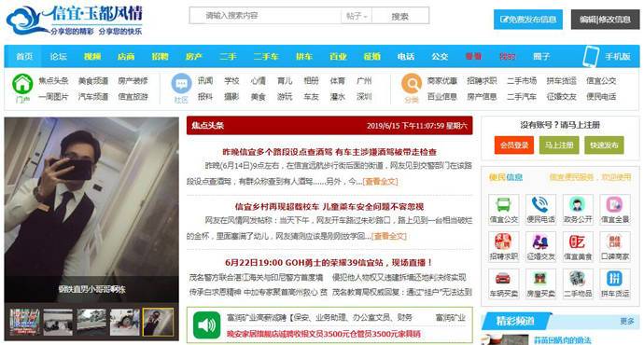Open the 学校 community link
Viewport: 644px width, 345px height.
[231, 81]
